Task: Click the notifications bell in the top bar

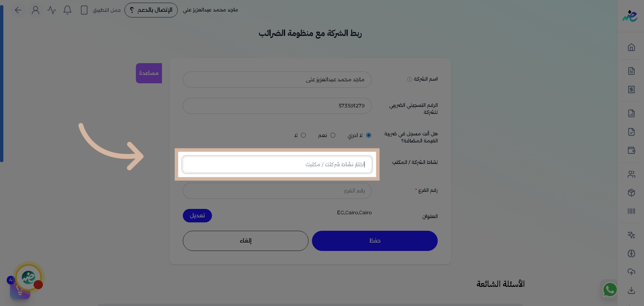Action: pyautogui.click(x=67, y=10)
